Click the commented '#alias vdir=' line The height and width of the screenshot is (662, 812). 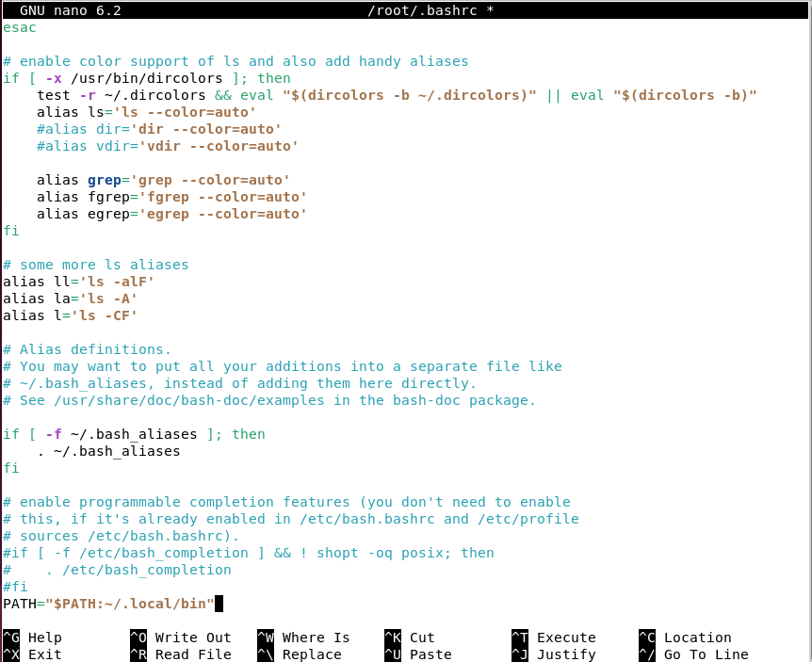[168, 146]
